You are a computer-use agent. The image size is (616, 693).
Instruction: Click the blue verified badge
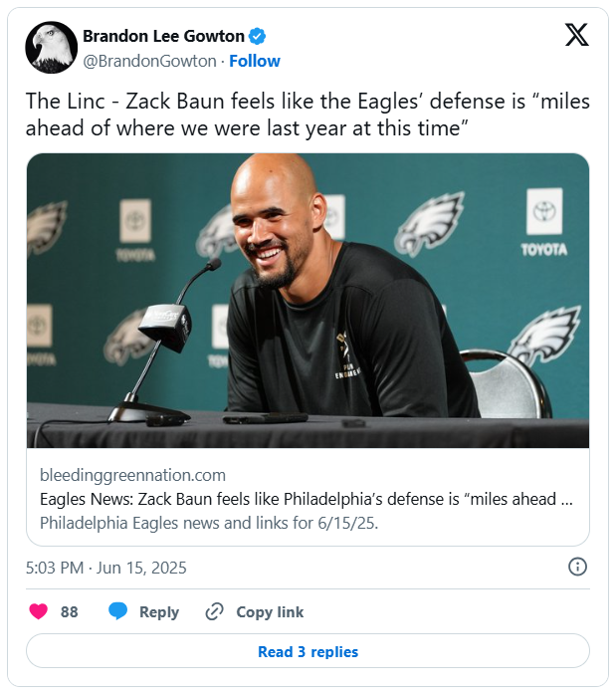257,37
